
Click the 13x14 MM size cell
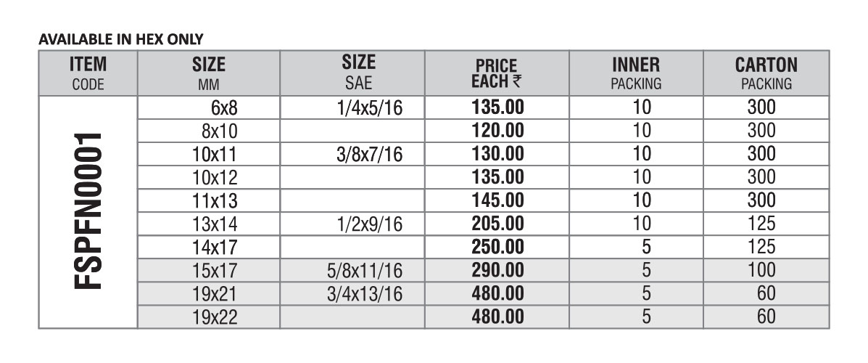[x=217, y=223]
